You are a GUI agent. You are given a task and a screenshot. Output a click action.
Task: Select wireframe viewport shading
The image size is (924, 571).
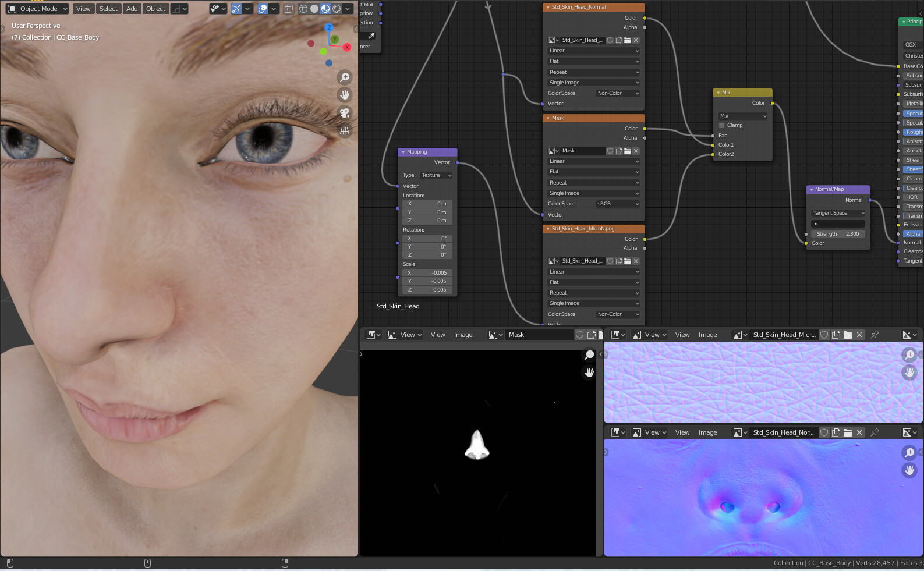pos(303,9)
